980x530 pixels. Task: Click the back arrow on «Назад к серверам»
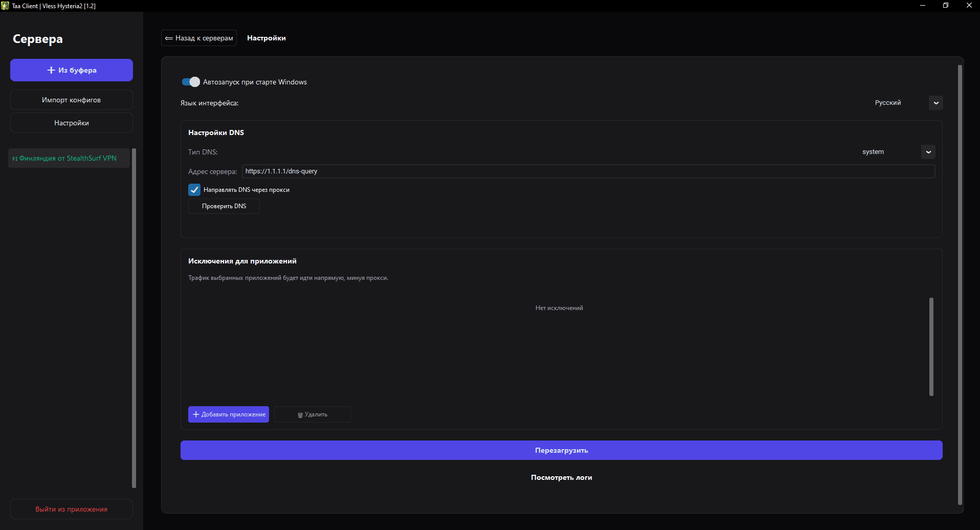(169, 38)
